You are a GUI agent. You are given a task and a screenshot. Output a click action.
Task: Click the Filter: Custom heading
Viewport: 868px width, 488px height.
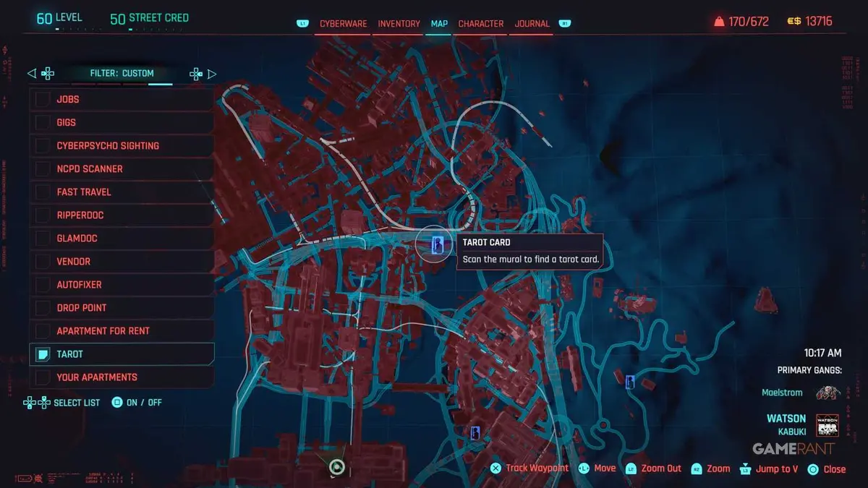[122, 73]
